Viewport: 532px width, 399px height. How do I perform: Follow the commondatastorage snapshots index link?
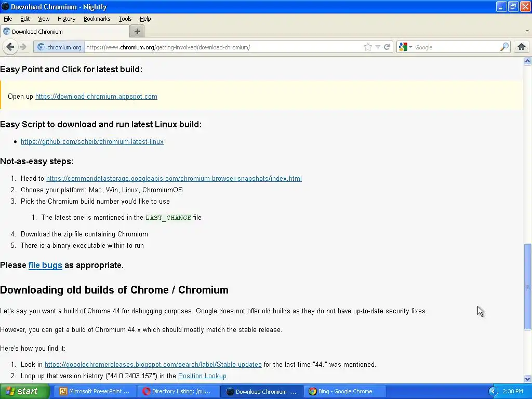(174, 179)
